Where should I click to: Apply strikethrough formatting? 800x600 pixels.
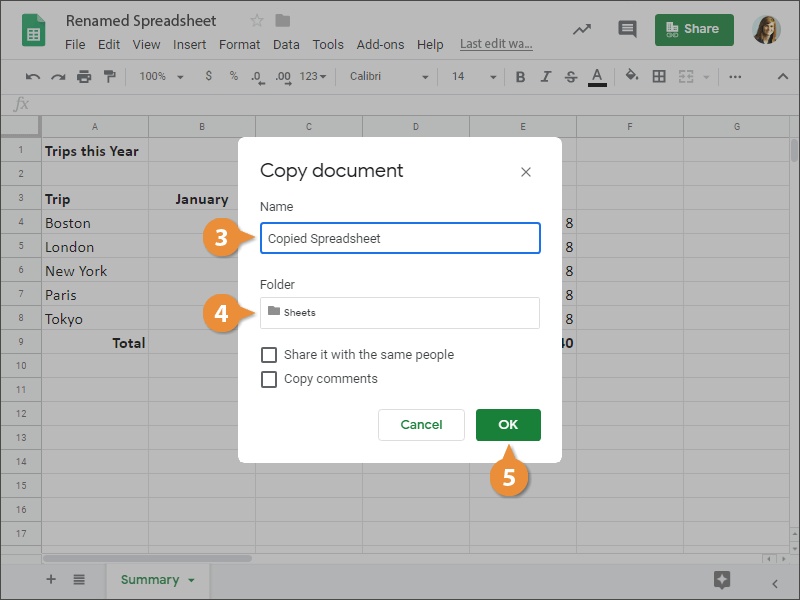pos(570,76)
